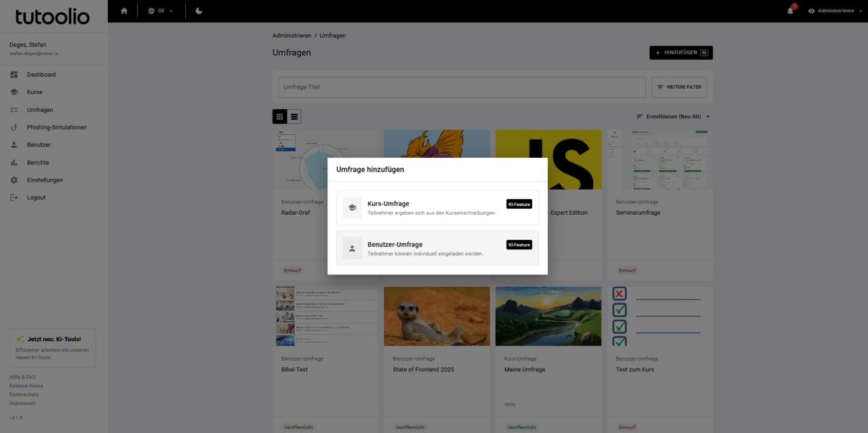Image resolution: width=868 pixels, height=433 pixels.
Task: Go to Phishing-Simulationen in sidebar
Action: pos(56,127)
